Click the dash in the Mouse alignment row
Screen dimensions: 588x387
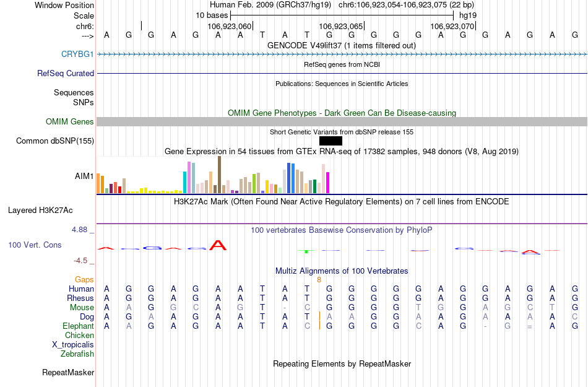point(285,308)
